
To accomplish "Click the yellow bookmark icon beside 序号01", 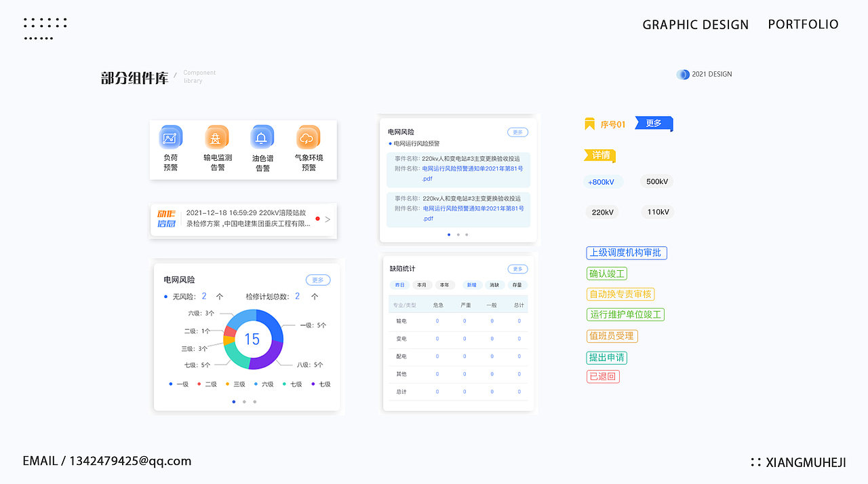I will tap(589, 124).
